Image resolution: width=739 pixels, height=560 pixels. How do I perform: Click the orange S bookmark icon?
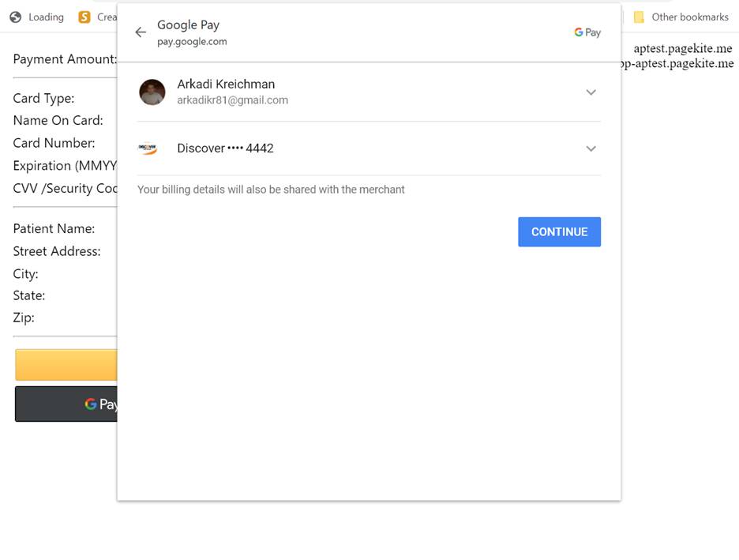point(84,17)
